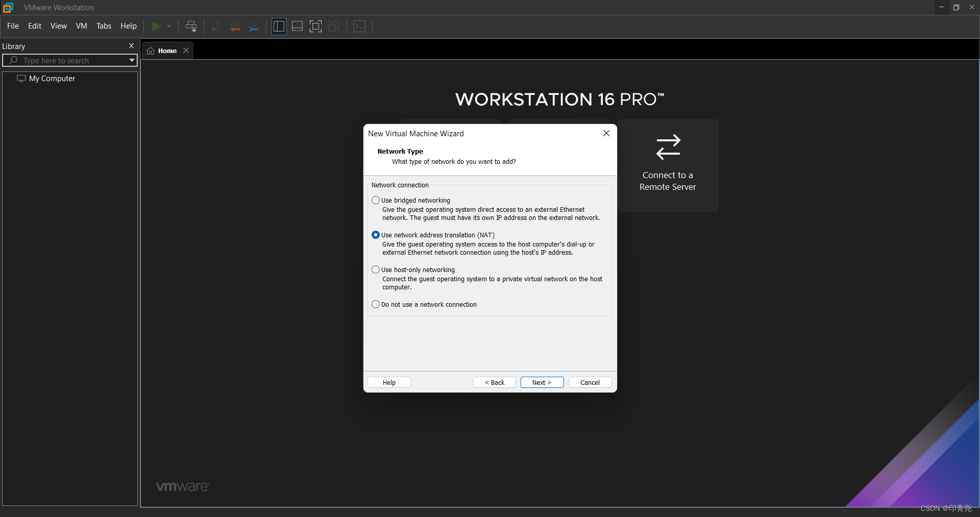Open the Snapshot Manager wrench icon
The image size is (980, 517).
[x=254, y=27]
